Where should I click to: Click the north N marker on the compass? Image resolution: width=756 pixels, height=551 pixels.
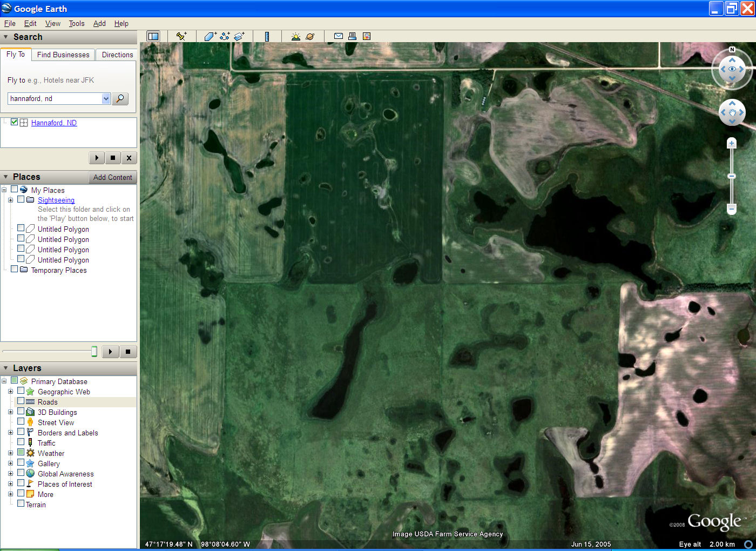[732, 50]
